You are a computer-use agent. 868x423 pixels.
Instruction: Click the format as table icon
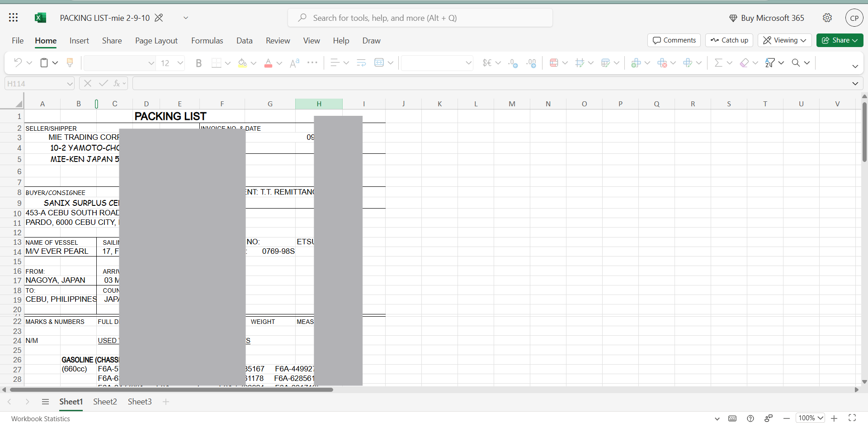[x=580, y=63]
